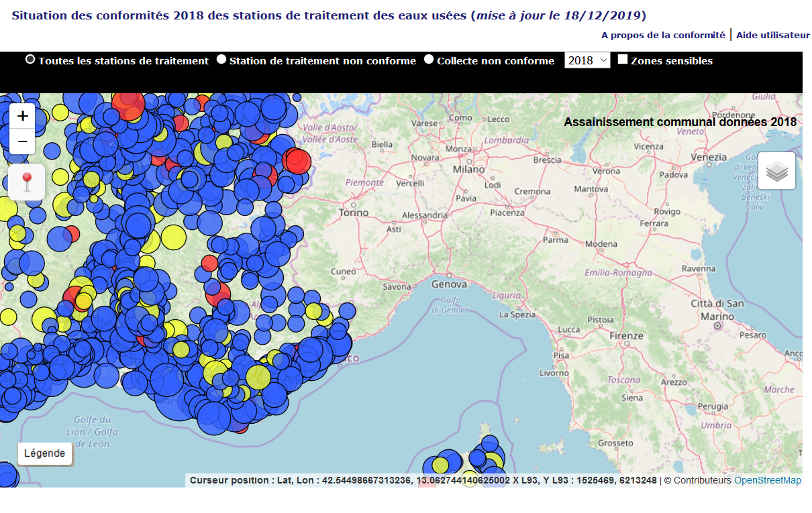Viewport: 812px width, 513px height.
Task: Activate the red location pin tool
Action: click(27, 182)
